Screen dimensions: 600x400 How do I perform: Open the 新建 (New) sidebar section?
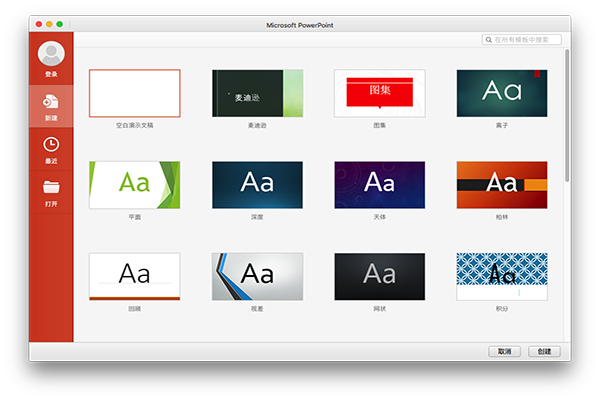(51, 106)
